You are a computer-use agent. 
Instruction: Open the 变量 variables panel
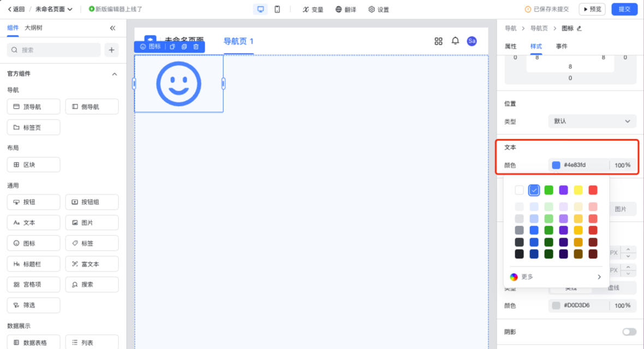pyautogui.click(x=313, y=9)
